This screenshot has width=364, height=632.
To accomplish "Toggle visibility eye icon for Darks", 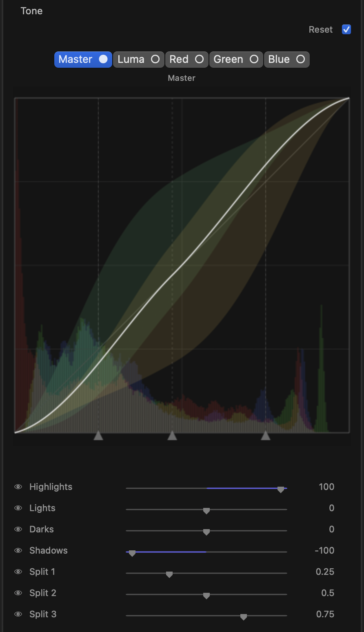I will 18,529.
